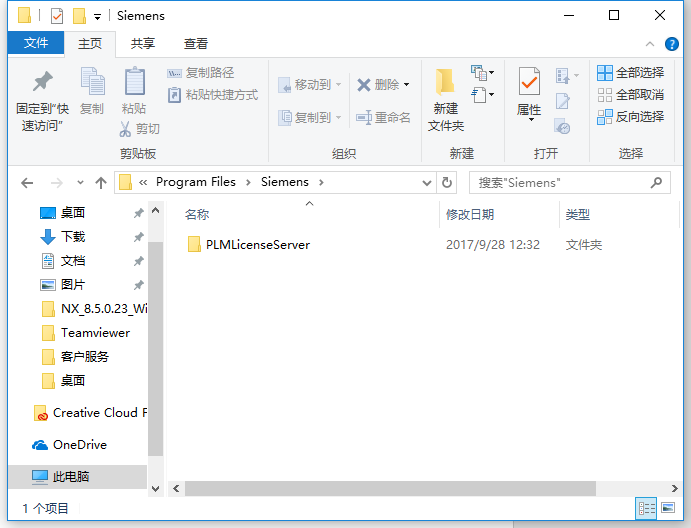Click the sidebar scroll up arrow
The image size is (691, 528).
pos(155,211)
